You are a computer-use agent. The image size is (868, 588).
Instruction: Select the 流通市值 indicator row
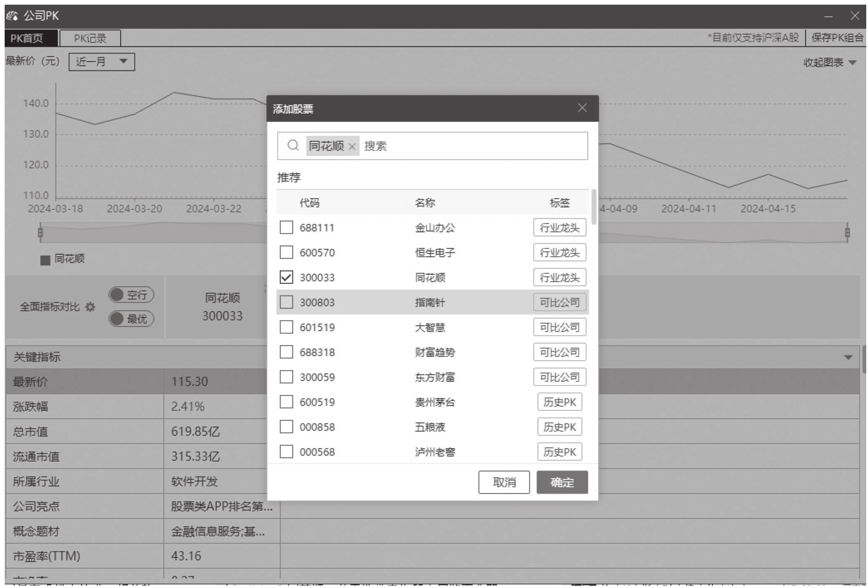pos(433,456)
